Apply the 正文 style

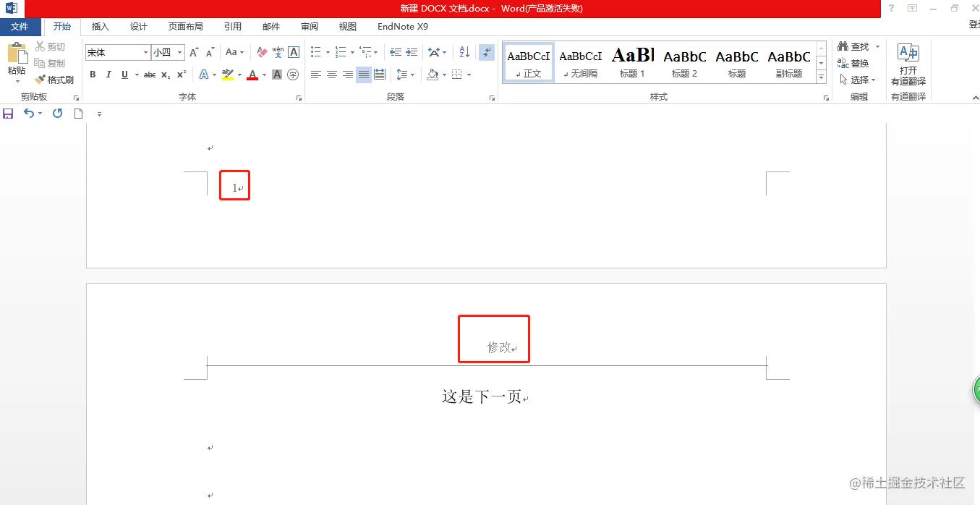[x=529, y=62]
